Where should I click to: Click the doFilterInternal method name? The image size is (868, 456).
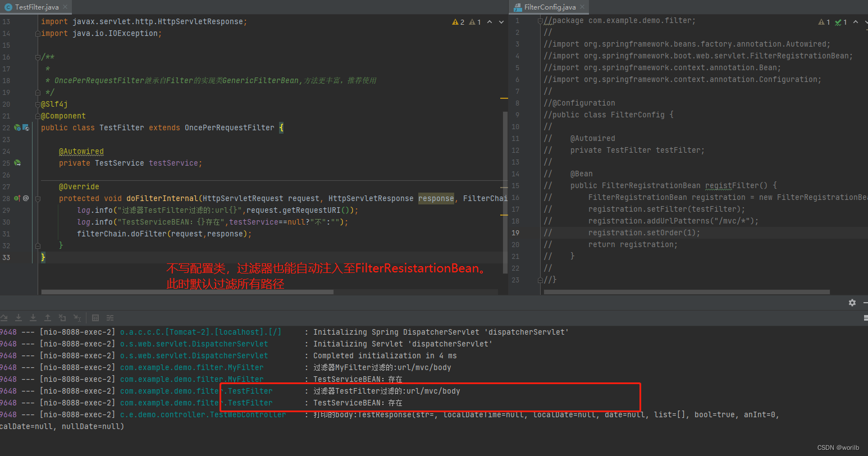coord(162,199)
